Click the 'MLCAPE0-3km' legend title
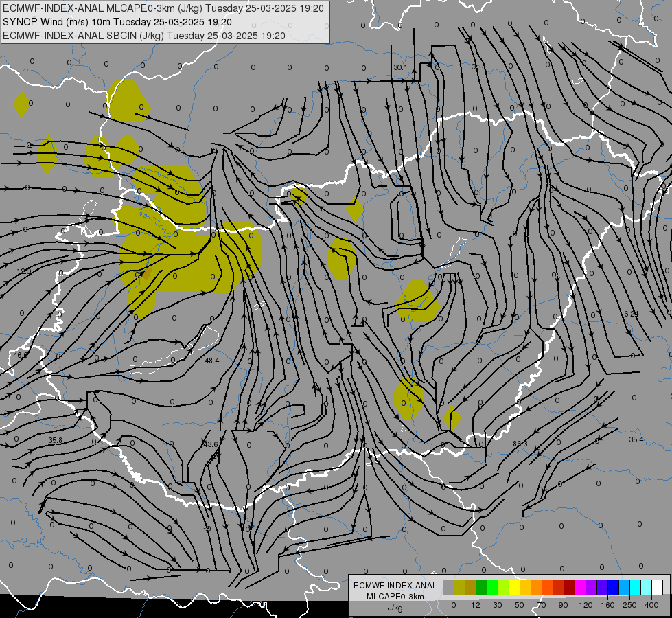 click(395, 596)
